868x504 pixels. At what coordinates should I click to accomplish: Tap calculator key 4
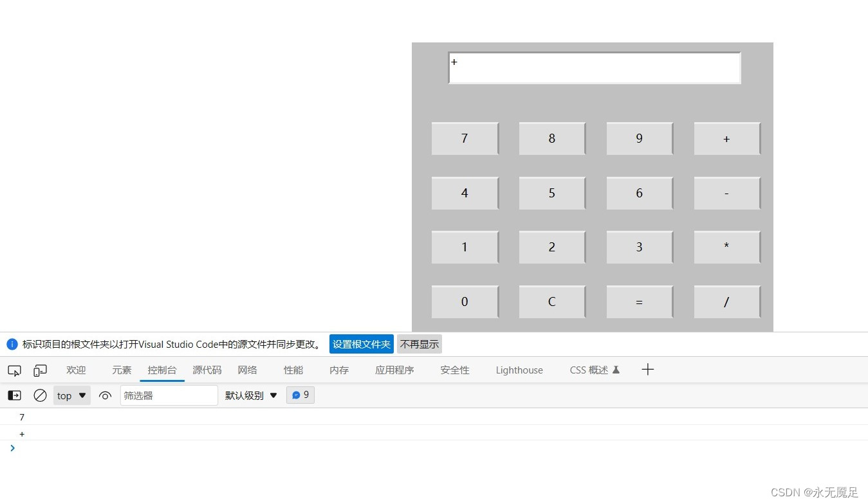465,194
